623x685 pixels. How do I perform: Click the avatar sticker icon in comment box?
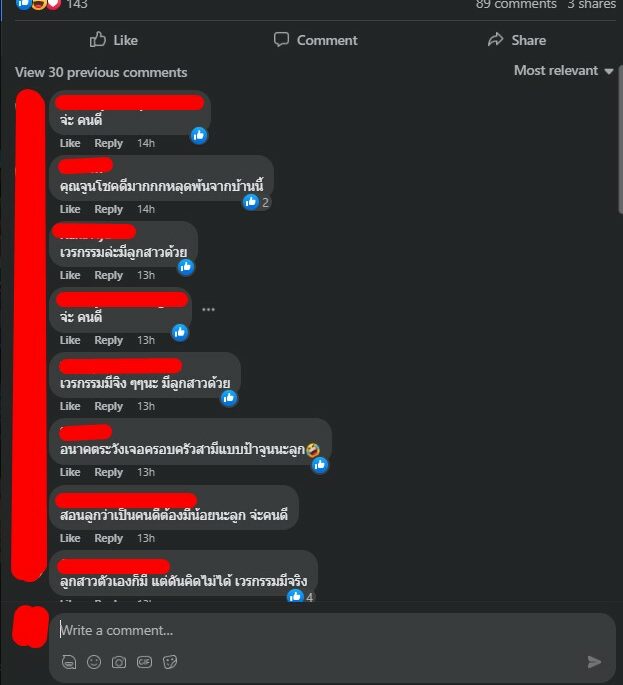pyautogui.click(x=69, y=662)
